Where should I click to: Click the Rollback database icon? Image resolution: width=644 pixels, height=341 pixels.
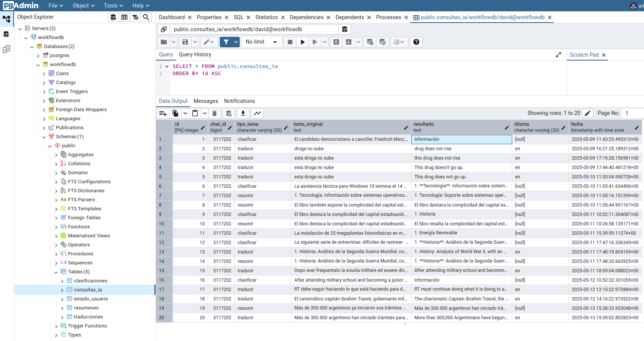pyautogui.click(x=382, y=42)
